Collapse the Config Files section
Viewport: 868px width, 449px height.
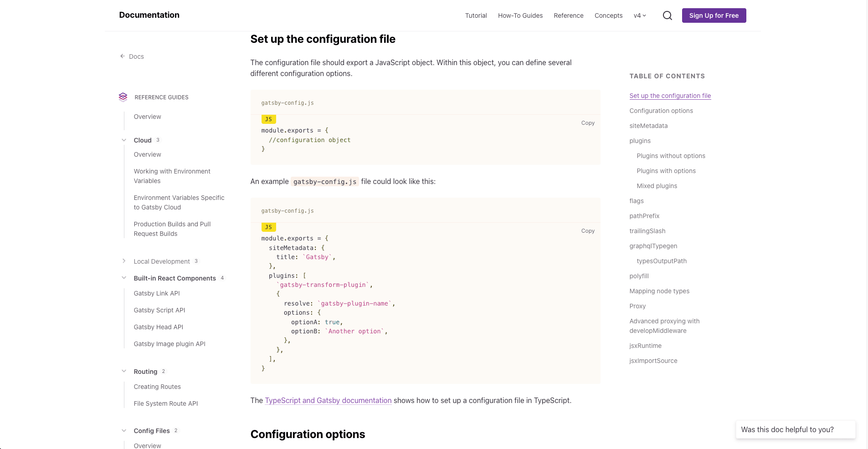coord(124,430)
